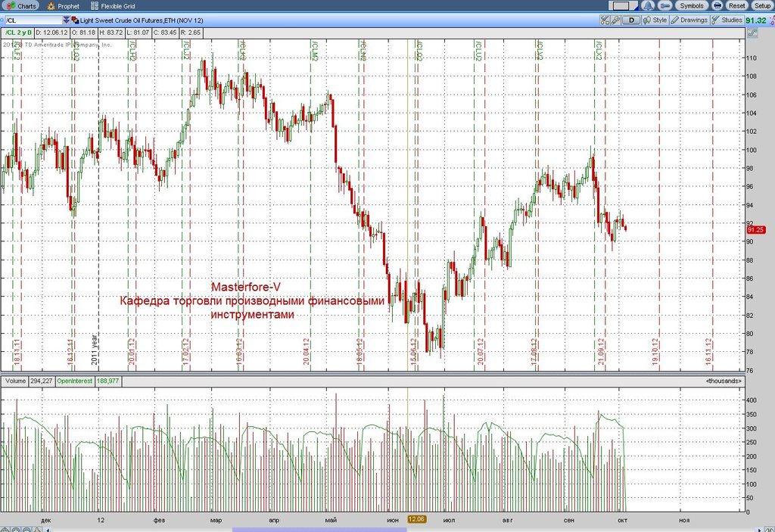Open chart settings wrench icon beside D
The image size is (775, 532).
(616, 20)
